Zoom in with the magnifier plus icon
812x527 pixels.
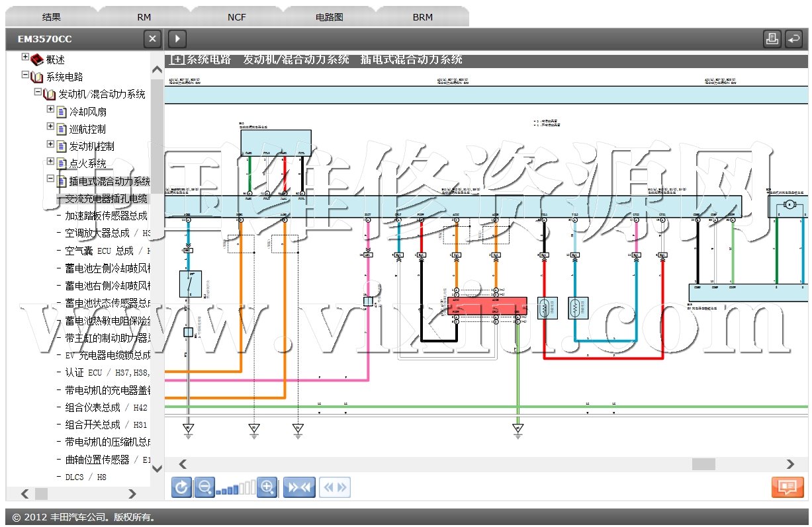click(267, 488)
